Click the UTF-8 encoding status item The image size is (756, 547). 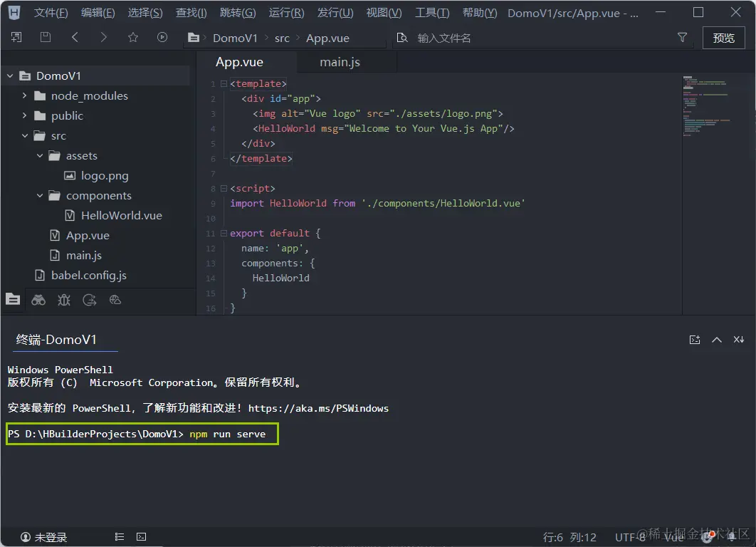click(x=630, y=537)
